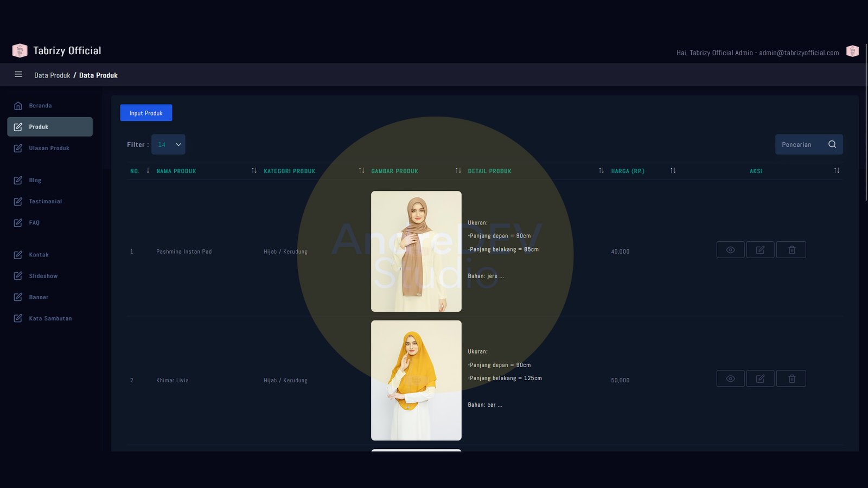Click the search magnifier icon

pyautogui.click(x=832, y=144)
